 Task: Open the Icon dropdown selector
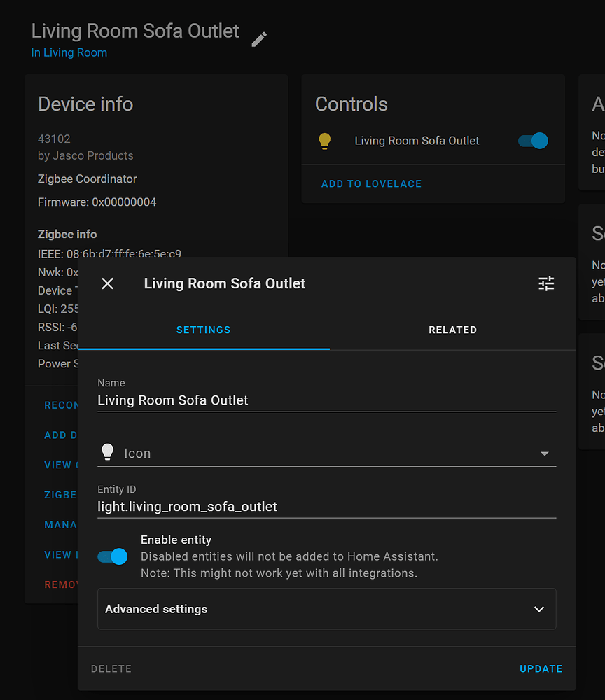[544, 454]
